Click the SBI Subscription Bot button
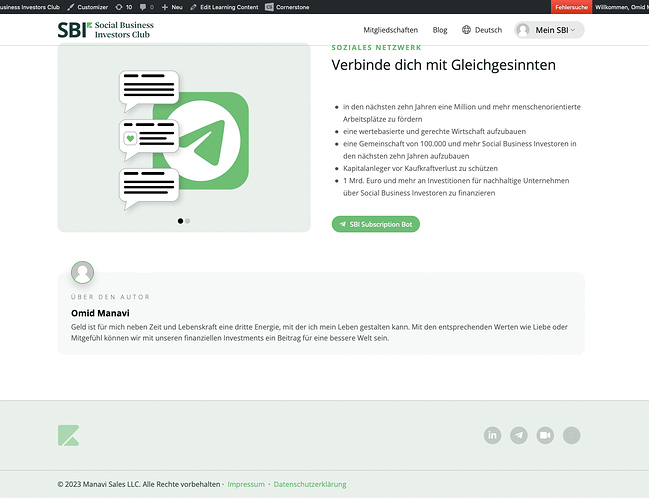The width and height of the screenshot is (649, 500). click(x=375, y=224)
